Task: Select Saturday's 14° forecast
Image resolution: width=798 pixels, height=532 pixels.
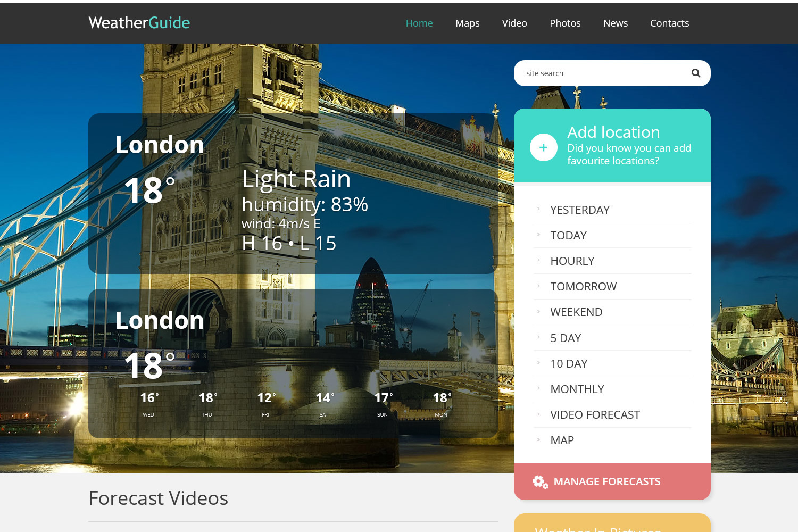Action: tap(323, 403)
